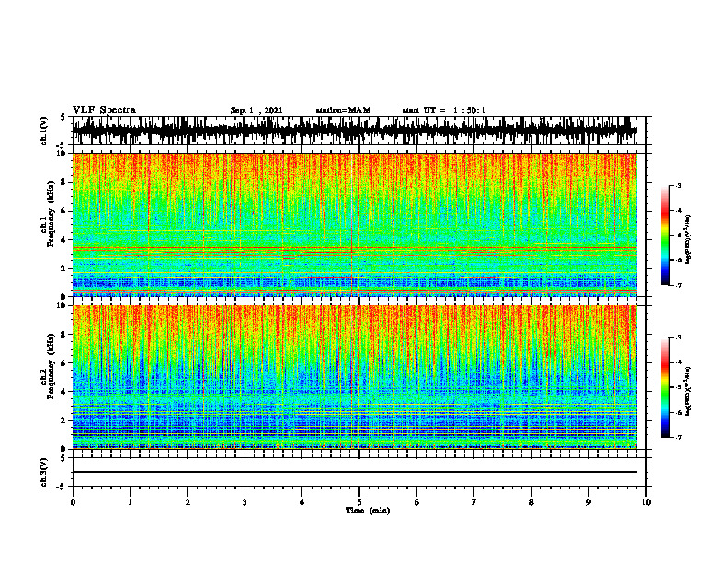This screenshot has width=728, height=563.
Task: Click time axis tick label '7'
Action: click(474, 502)
